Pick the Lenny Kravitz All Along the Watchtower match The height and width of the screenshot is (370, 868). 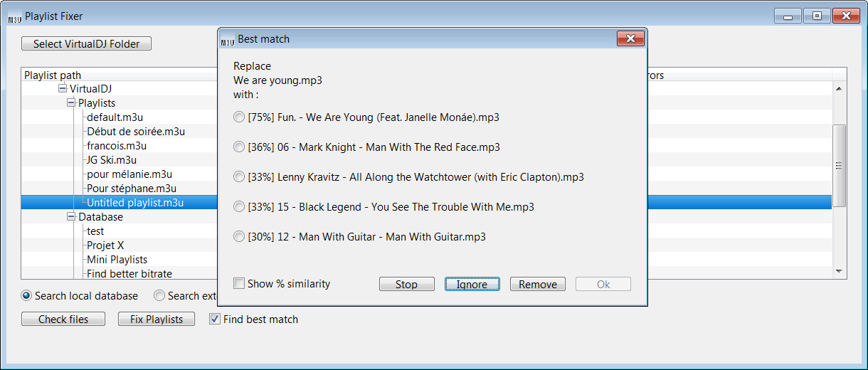pos(239,176)
